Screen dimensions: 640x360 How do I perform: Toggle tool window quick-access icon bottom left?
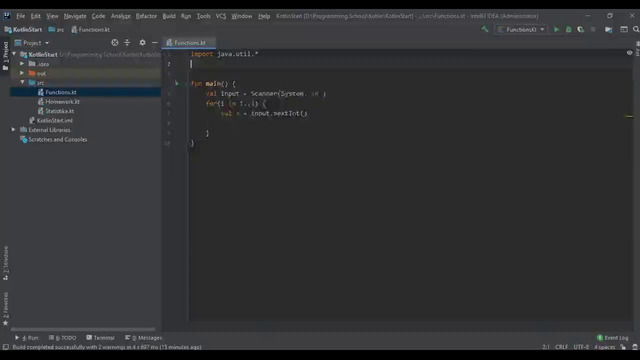pyautogui.click(x=5, y=347)
